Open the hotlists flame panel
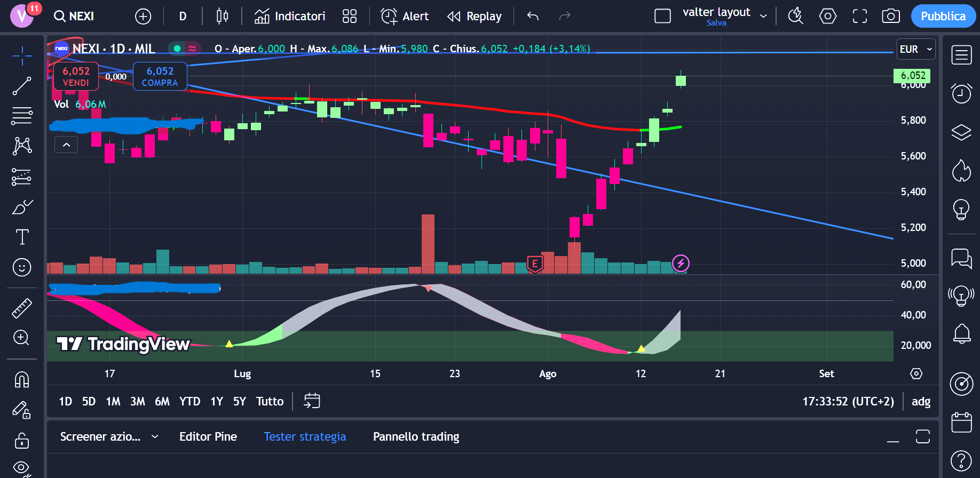 click(x=961, y=171)
